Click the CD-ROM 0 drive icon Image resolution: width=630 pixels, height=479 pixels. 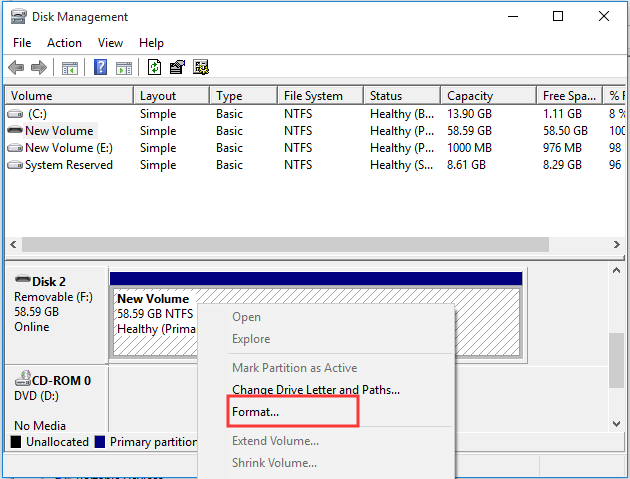(x=23, y=378)
